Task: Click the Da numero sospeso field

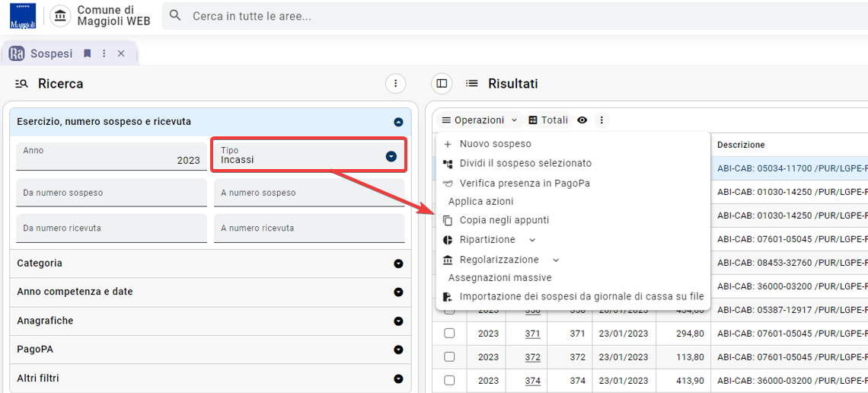Action: click(x=111, y=193)
